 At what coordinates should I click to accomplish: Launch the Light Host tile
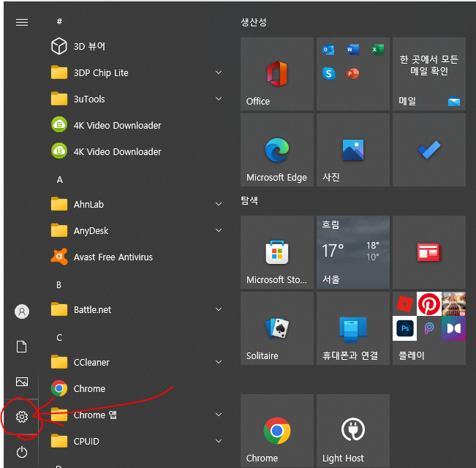click(x=353, y=431)
